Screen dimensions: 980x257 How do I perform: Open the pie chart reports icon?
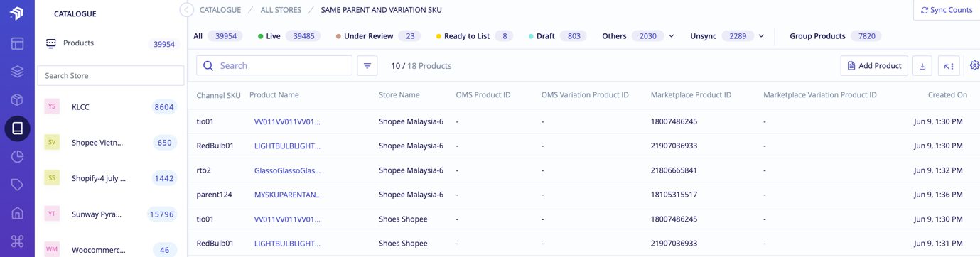coord(17,157)
